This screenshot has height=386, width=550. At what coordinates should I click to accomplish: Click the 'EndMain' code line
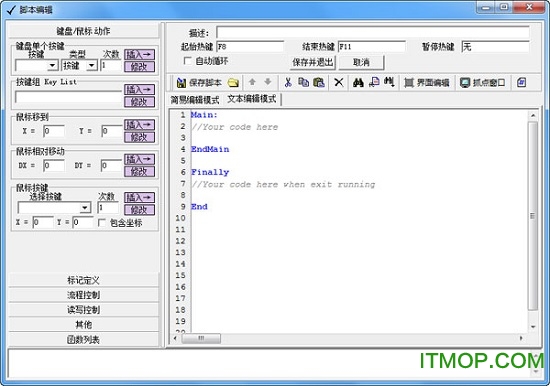coord(210,149)
